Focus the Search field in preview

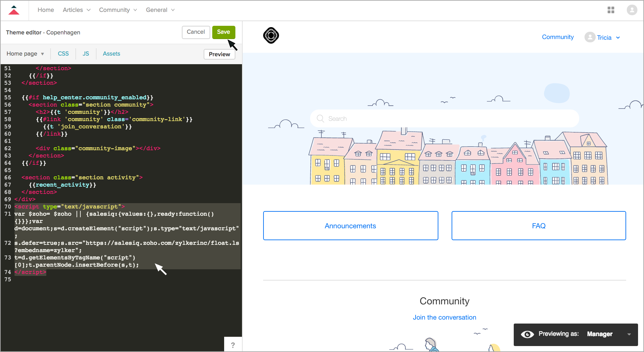(444, 118)
